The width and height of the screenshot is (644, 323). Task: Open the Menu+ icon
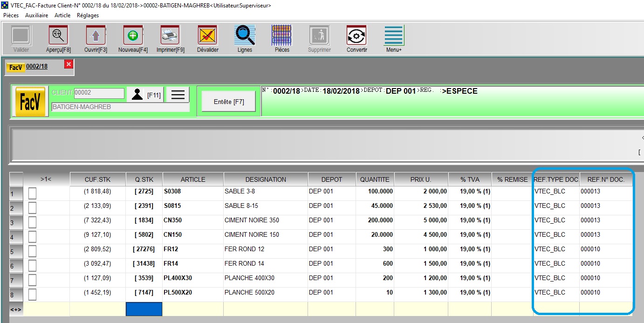coord(394,35)
